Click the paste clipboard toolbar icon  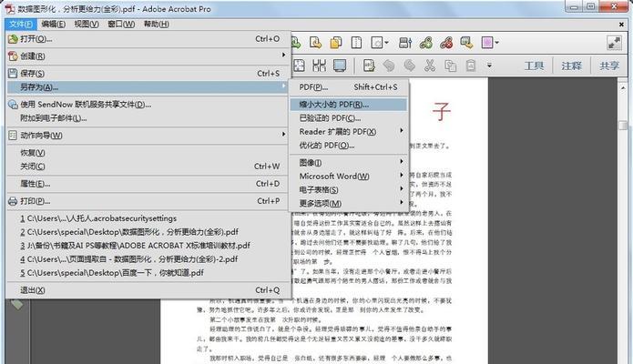(x=471, y=66)
